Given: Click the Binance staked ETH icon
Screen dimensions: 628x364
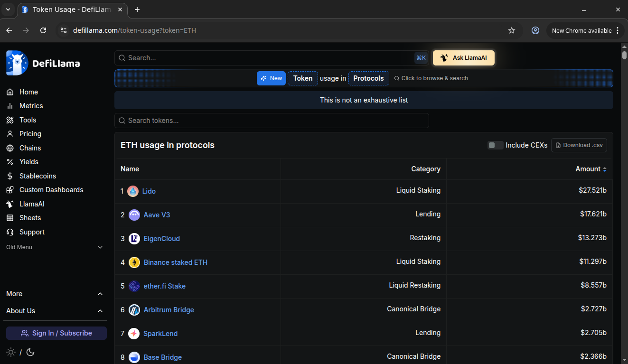Looking at the screenshot, I should tap(134, 262).
